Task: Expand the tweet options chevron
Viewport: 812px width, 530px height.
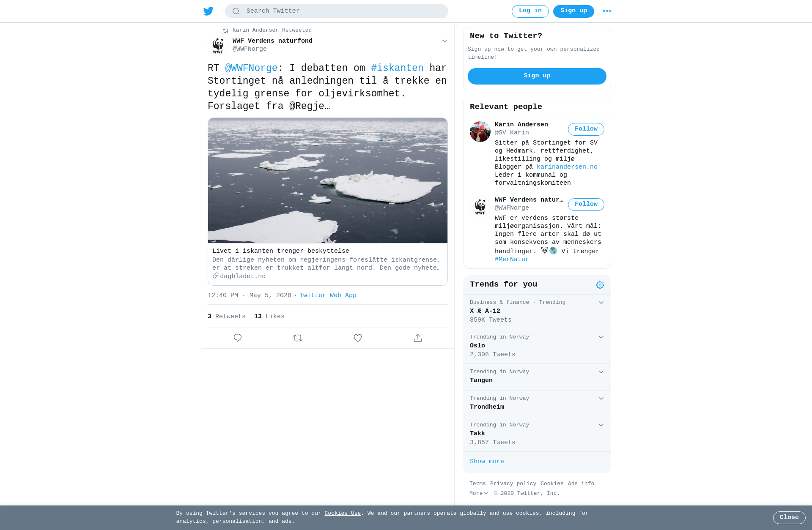Action: (x=444, y=41)
